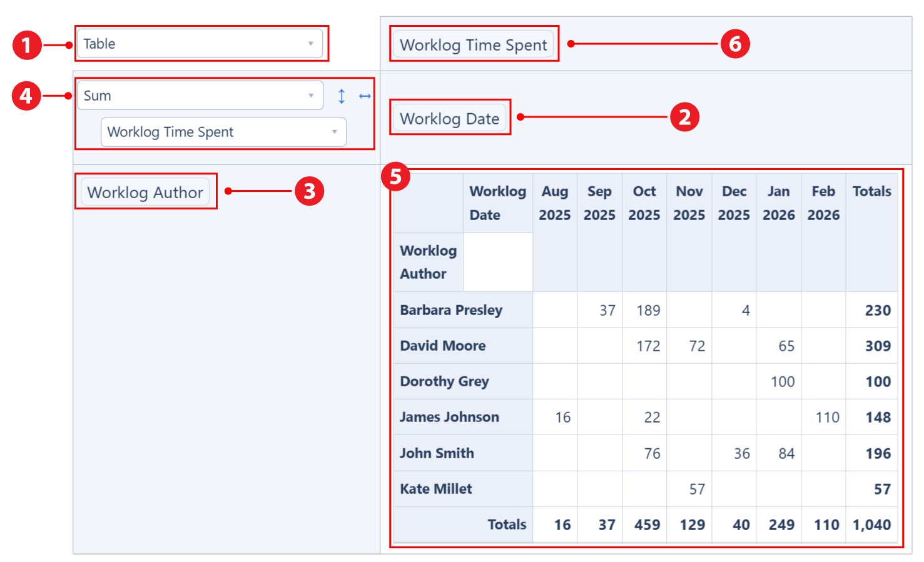Select the Worklog Date dimension chip
The height and width of the screenshot is (562, 924).
tap(449, 118)
